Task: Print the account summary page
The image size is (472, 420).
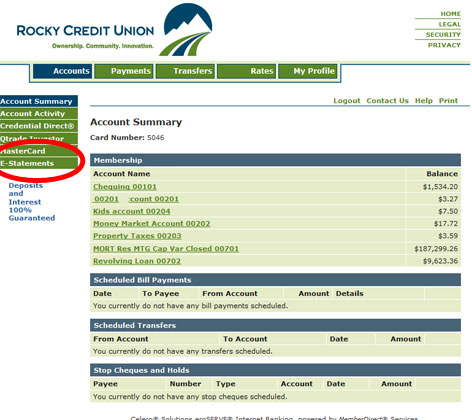Action: (x=448, y=101)
